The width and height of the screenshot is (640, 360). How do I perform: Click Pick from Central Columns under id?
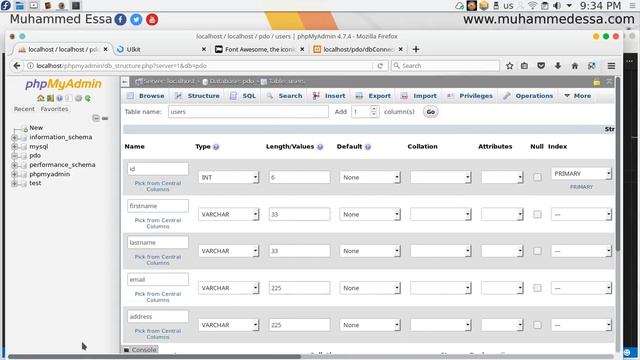click(x=158, y=186)
